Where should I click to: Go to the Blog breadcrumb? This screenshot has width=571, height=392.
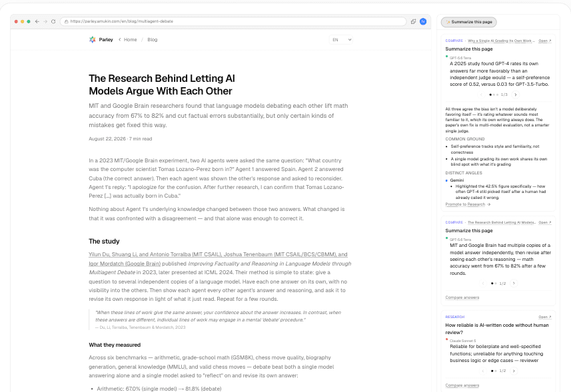coord(152,40)
